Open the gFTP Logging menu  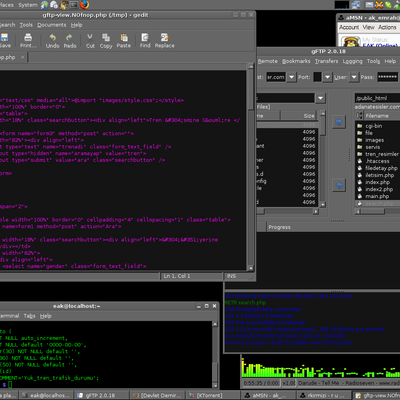click(352, 61)
